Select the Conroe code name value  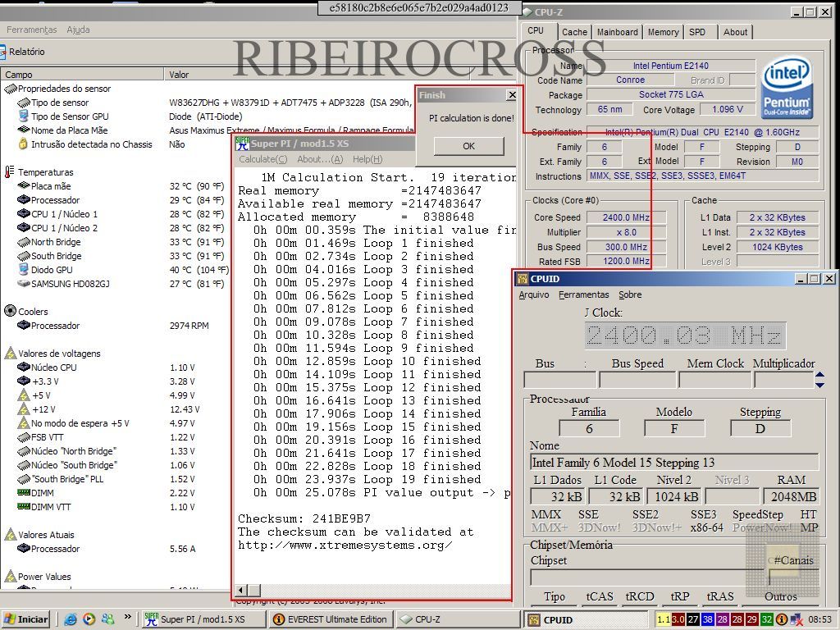pyautogui.click(x=630, y=80)
